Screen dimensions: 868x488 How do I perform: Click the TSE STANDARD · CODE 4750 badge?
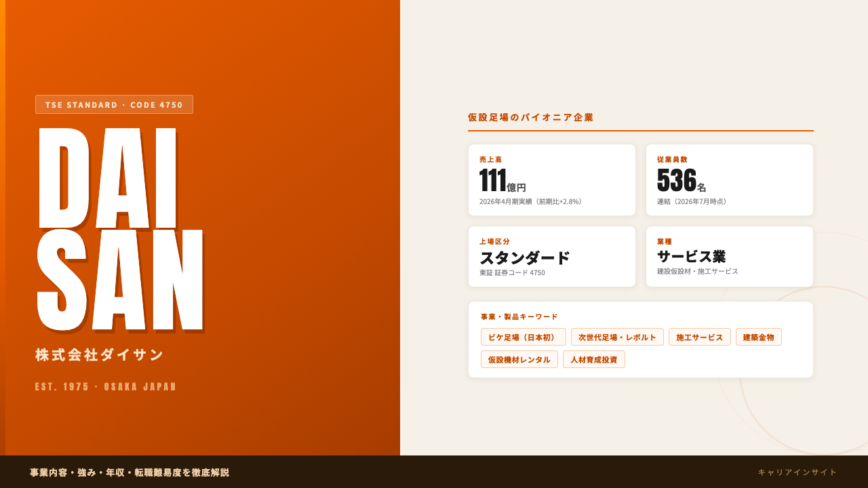(114, 104)
